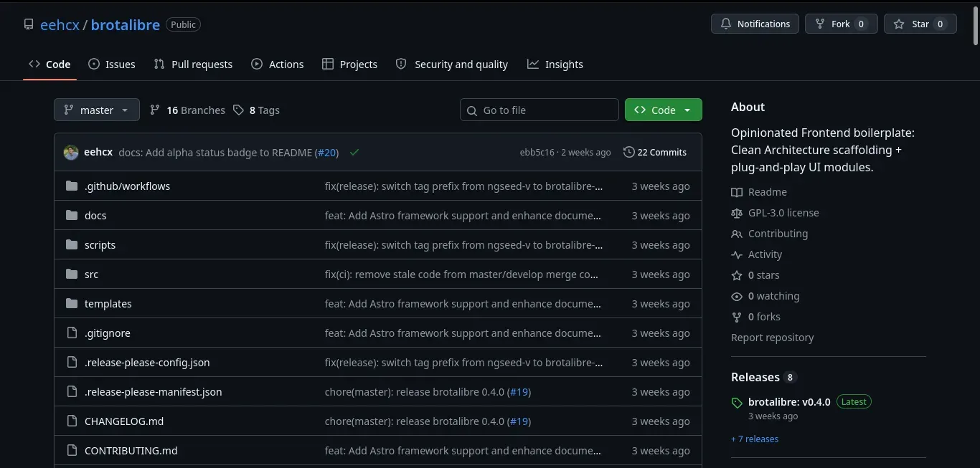Open the .gitignore file

[108, 333]
